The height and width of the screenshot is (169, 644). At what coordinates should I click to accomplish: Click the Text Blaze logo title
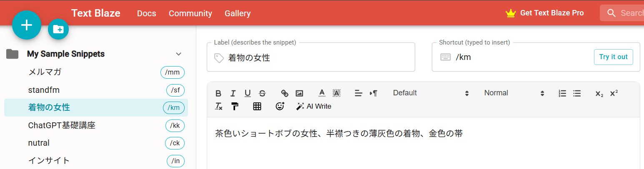click(x=96, y=13)
